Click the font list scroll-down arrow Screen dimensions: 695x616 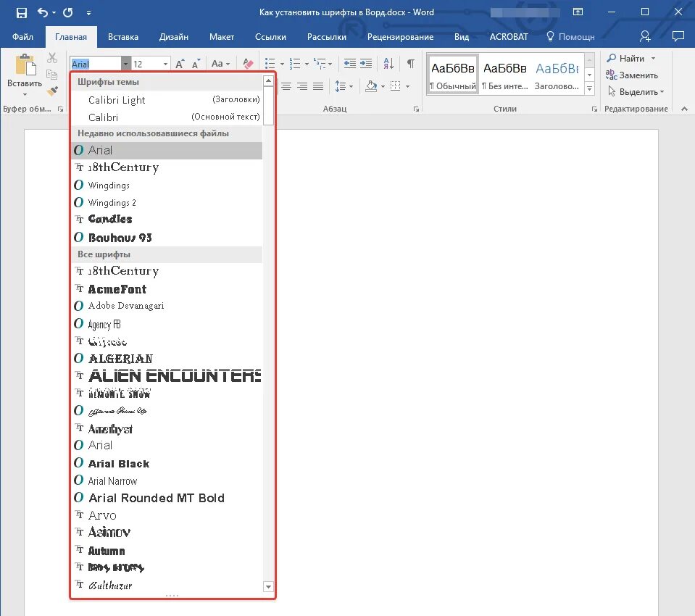(268, 587)
